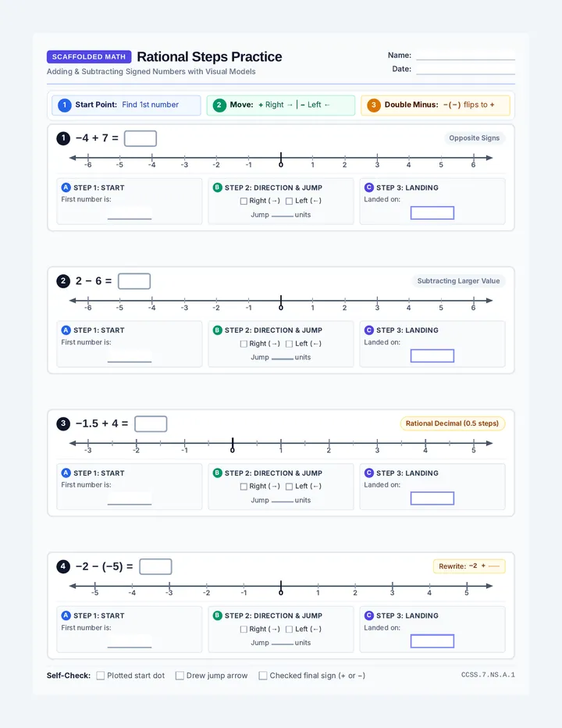Click the problem 1 number circle
The width and height of the screenshot is (562, 728).
pyautogui.click(x=63, y=138)
